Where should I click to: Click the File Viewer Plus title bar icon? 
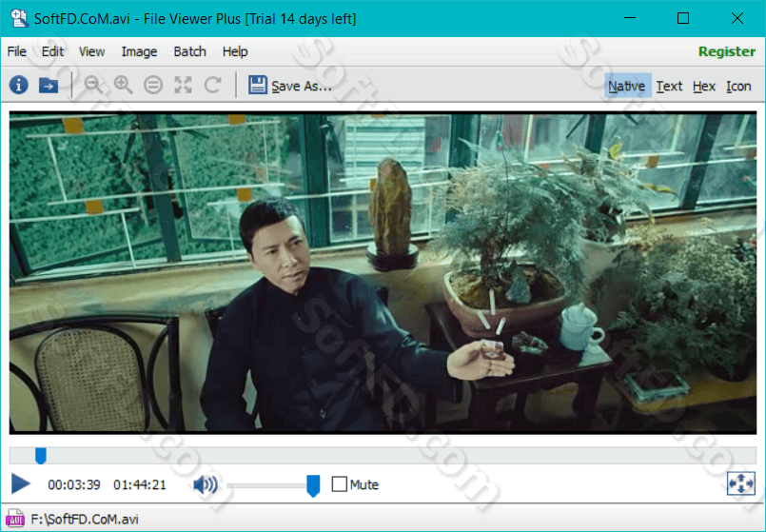pyautogui.click(x=19, y=18)
